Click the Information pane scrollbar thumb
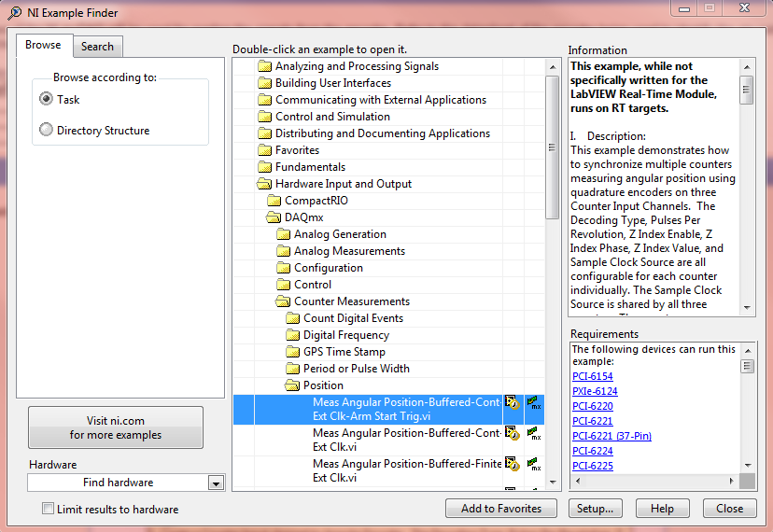Image resolution: width=773 pixels, height=532 pixels. tap(747, 90)
